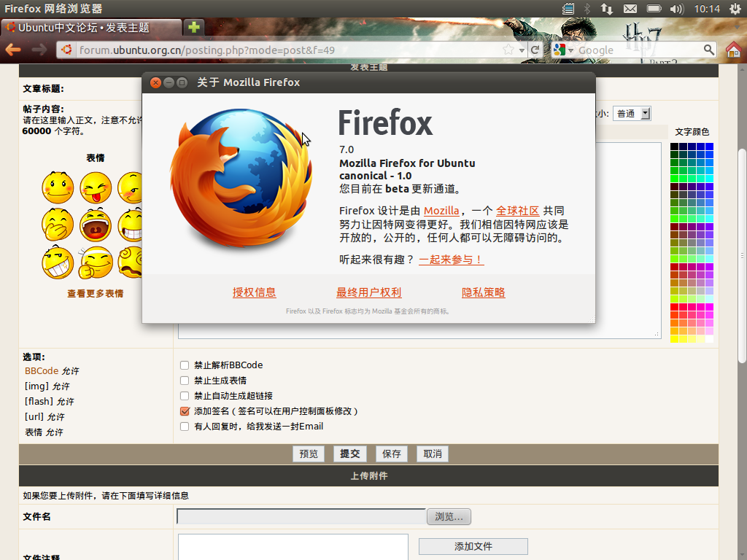Open the address bar history dropdown arrow
Screen dimensions: 747x560
(522, 50)
